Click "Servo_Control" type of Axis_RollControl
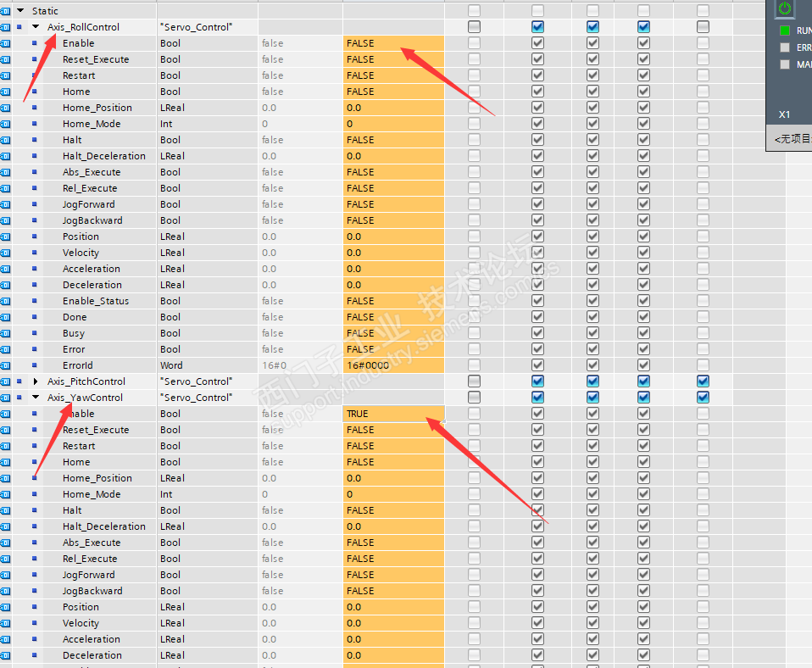The width and height of the screenshot is (812, 668). coord(197,27)
